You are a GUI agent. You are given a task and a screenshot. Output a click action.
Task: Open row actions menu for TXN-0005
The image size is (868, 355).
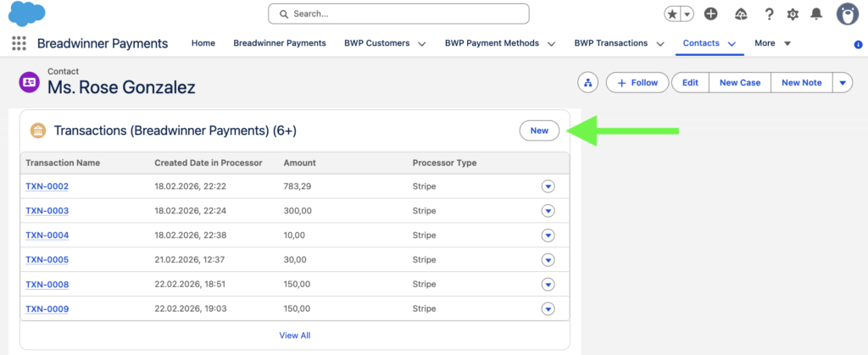[548, 260]
